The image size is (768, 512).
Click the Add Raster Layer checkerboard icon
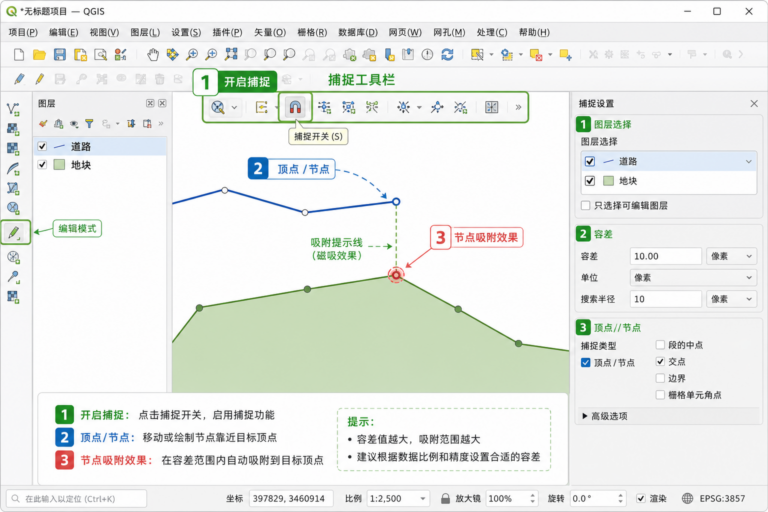[x=13, y=129]
